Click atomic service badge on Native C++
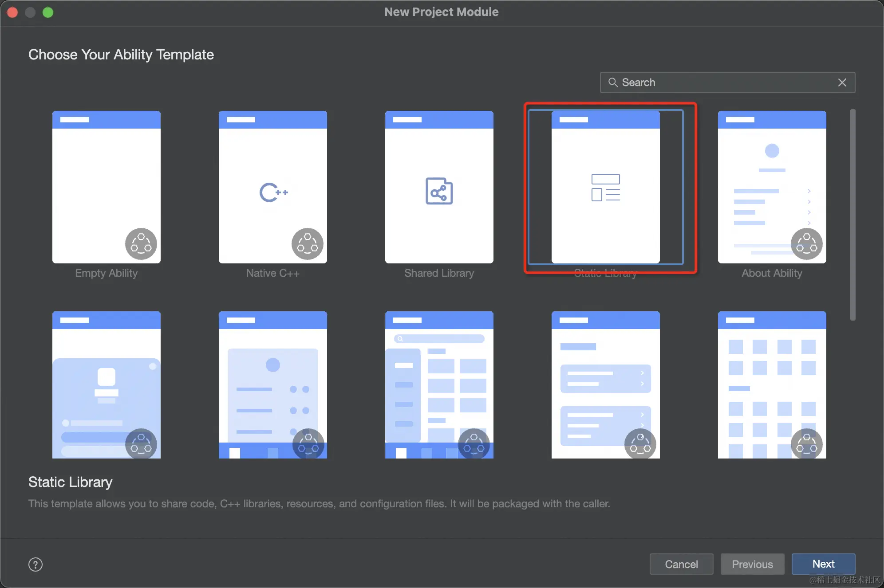The height and width of the screenshot is (588, 884). tap(307, 244)
